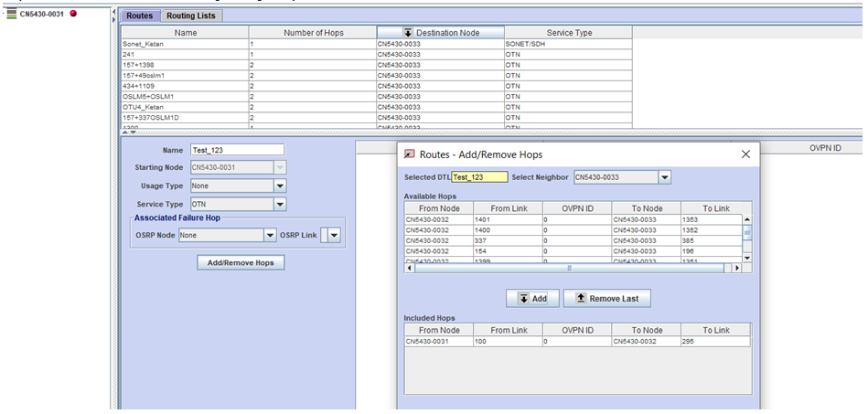
Task: Click the SONET/SDH service type cell
Action: point(569,44)
